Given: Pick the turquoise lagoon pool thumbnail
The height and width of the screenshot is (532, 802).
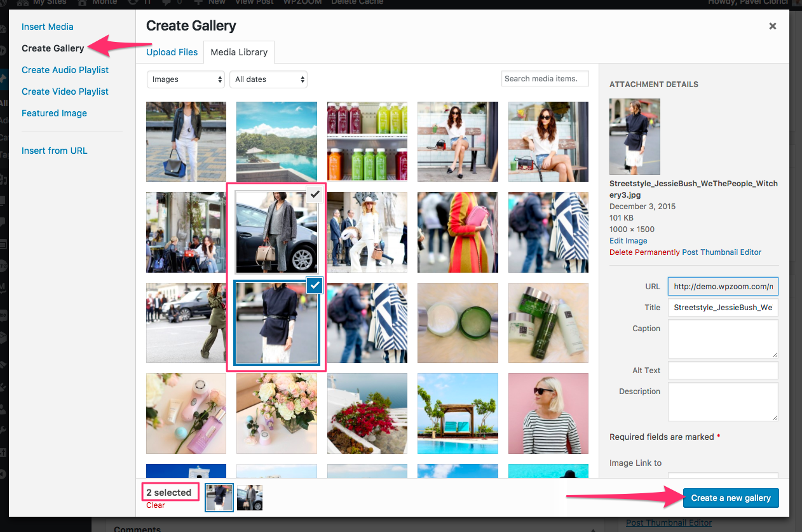Looking at the screenshot, I should 276,142.
